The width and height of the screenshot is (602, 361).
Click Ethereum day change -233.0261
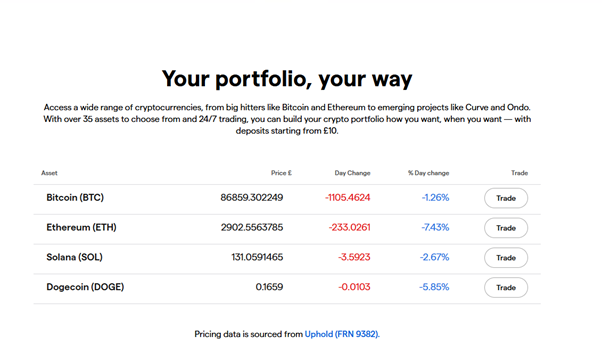coord(349,227)
